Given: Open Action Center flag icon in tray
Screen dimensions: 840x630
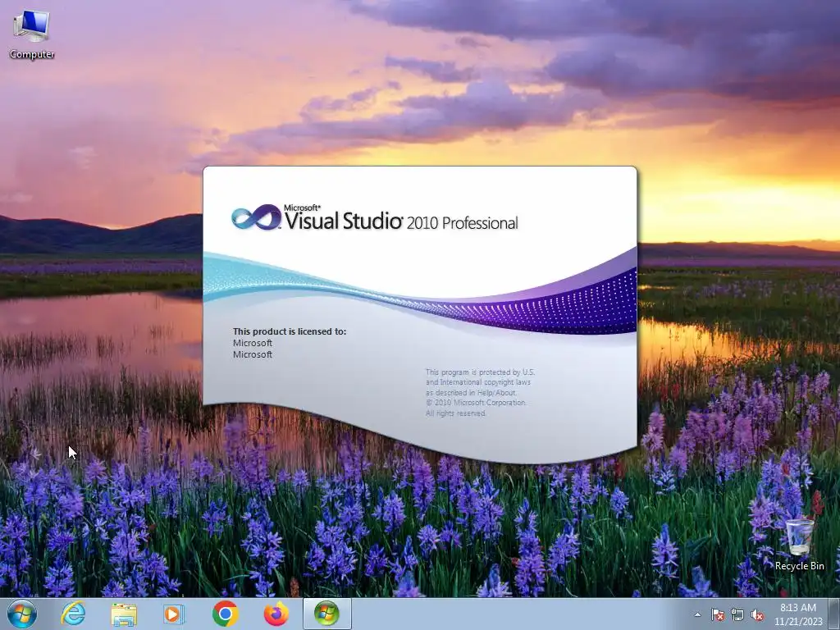Looking at the screenshot, I should 718,614.
